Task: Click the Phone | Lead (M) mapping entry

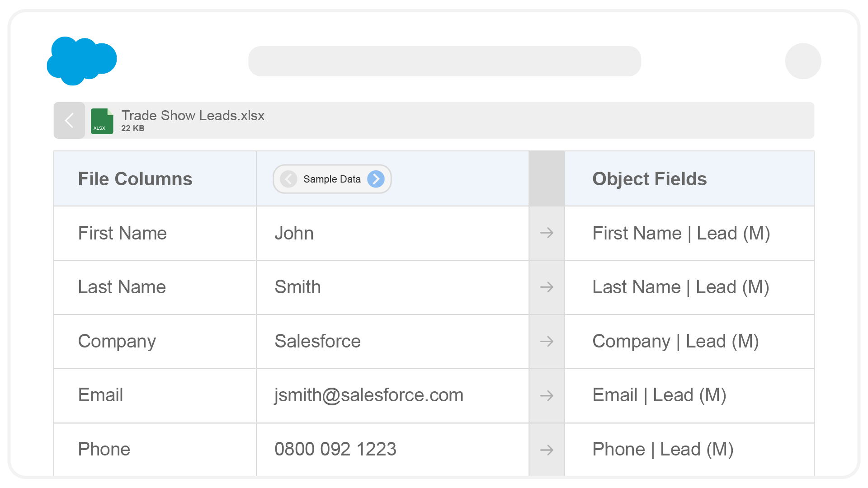Action: coord(663,449)
